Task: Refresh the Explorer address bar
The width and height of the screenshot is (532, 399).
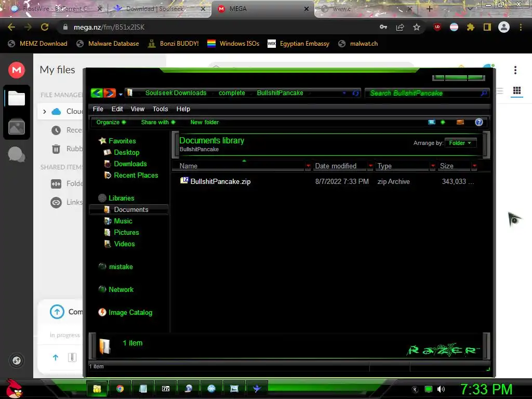Action: click(355, 93)
